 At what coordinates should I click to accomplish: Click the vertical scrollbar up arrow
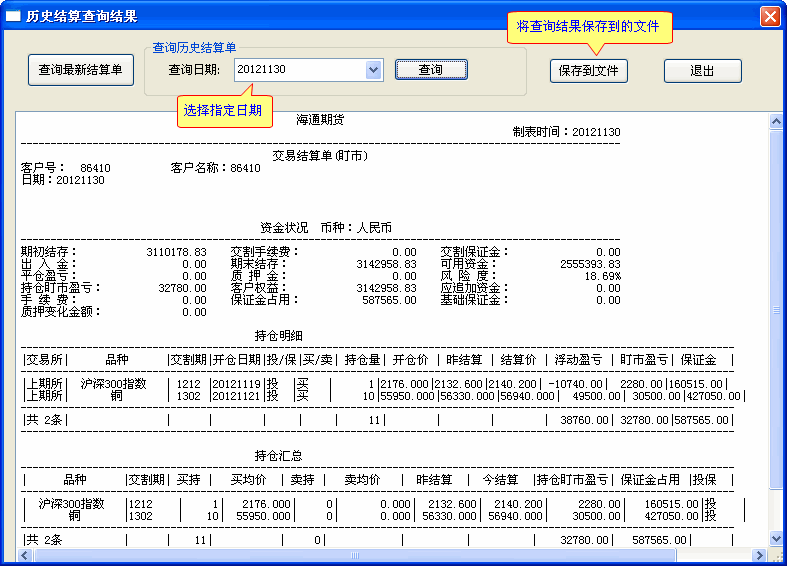[x=775, y=122]
